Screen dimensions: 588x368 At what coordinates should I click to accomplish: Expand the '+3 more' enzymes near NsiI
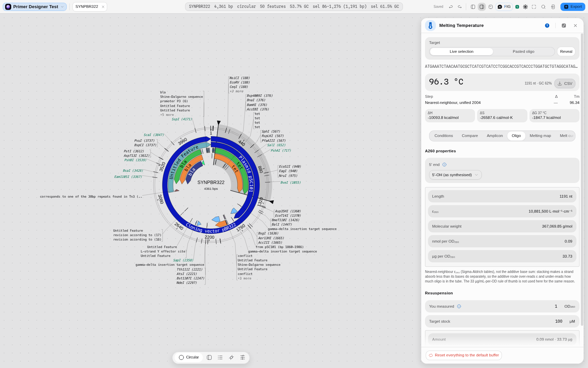236,91
